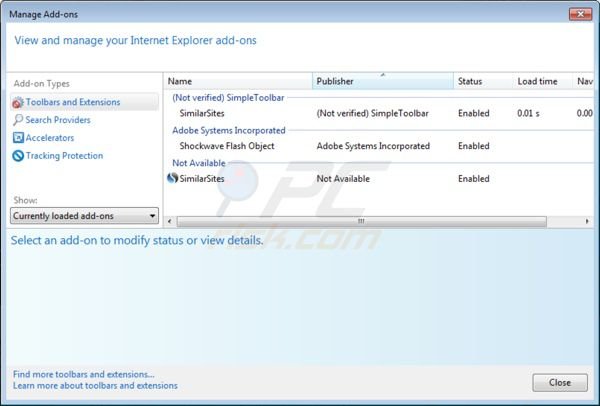This screenshot has height=406, width=600.
Task: Open Find more toolbars and extensions link
Action: tap(84, 374)
